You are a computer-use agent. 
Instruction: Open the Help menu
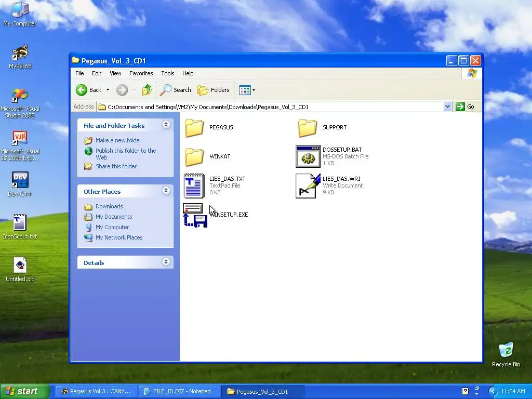[188, 73]
